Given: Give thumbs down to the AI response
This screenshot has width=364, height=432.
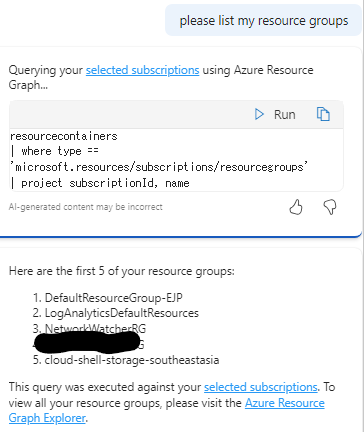Looking at the screenshot, I should (x=330, y=207).
